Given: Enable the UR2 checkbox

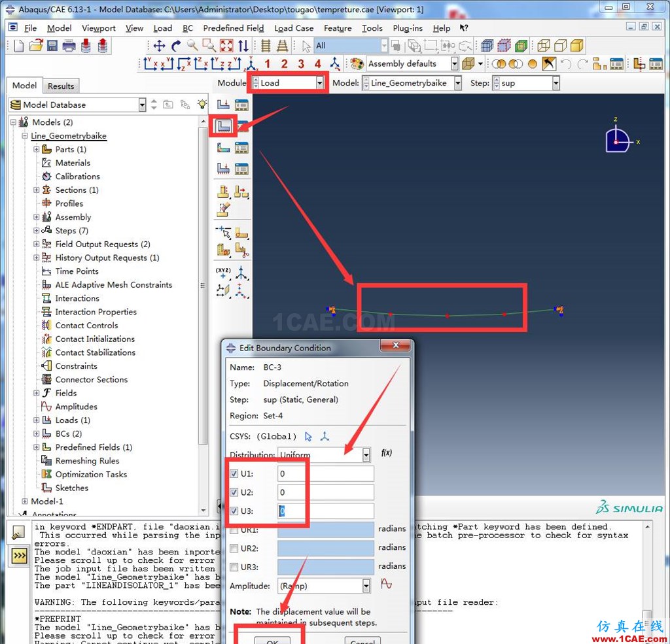Looking at the screenshot, I should point(234,549).
